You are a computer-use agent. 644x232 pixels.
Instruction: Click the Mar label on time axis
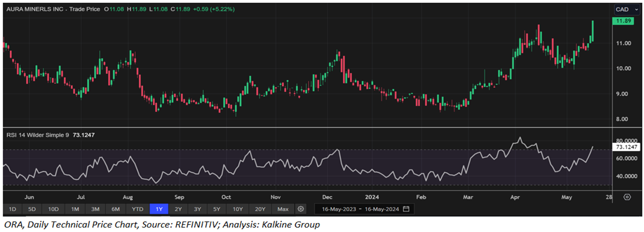click(468, 197)
